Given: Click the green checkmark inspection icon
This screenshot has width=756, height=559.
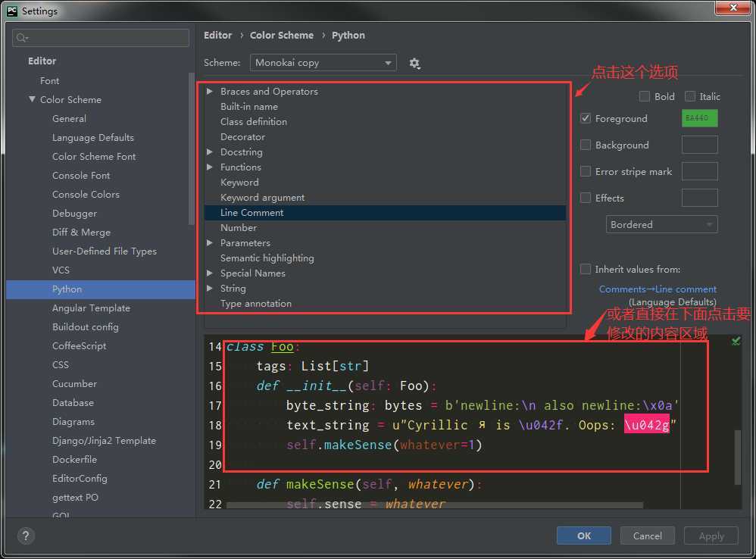Looking at the screenshot, I should tap(736, 342).
